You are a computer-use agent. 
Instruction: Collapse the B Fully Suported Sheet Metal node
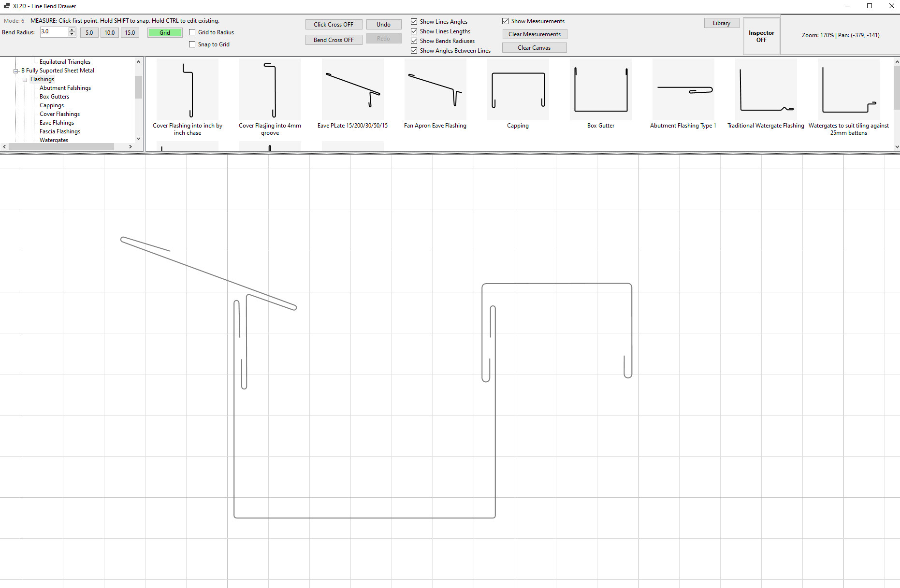click(16, 71)
